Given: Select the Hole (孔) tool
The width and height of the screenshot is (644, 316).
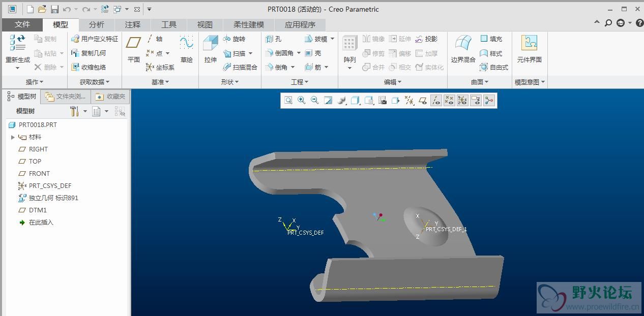Looking at the screenshot, I should coord(274,39).
